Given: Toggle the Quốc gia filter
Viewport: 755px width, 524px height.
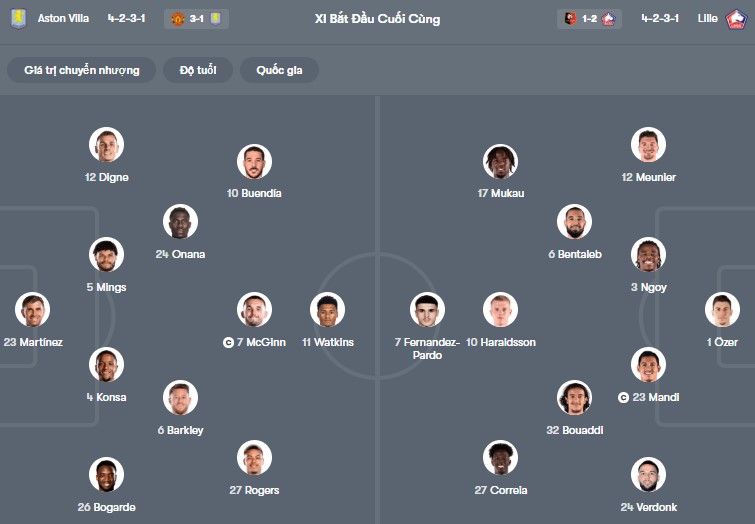Looking at the screenshot, I should tap(279, 70).
